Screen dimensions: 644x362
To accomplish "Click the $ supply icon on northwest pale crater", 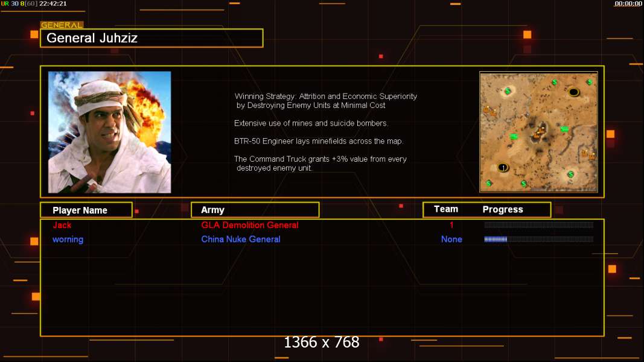I will 508,91.
